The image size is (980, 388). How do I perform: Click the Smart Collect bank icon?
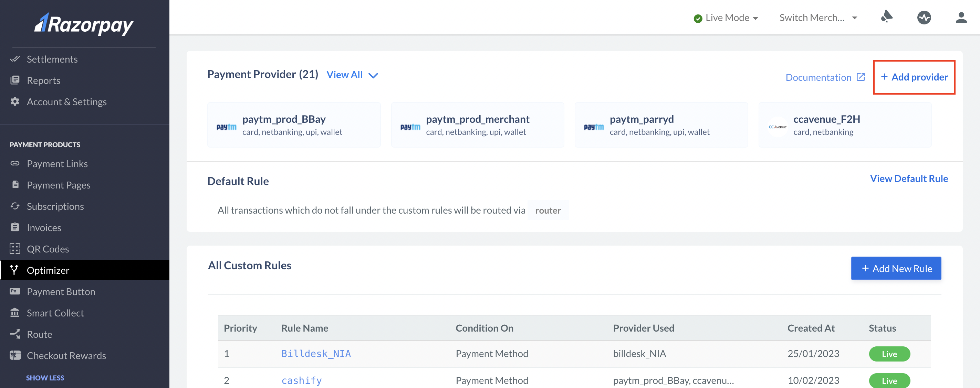(15, 312)
